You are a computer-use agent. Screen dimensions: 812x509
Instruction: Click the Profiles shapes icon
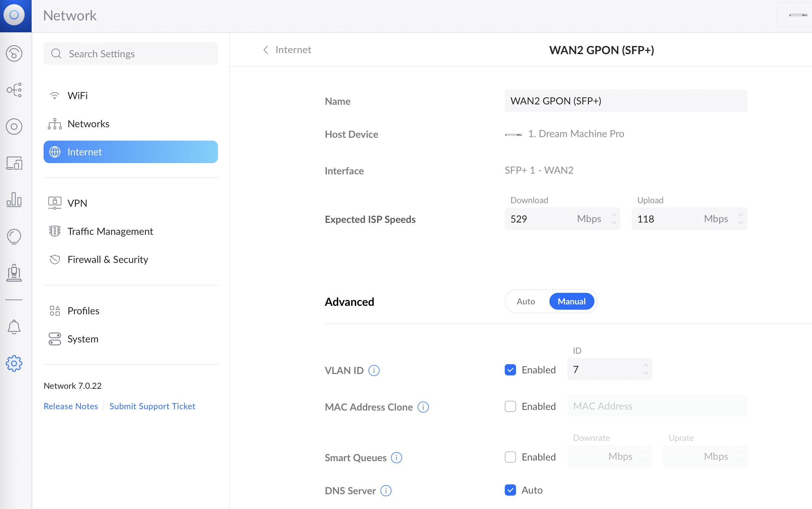point(55,311)
